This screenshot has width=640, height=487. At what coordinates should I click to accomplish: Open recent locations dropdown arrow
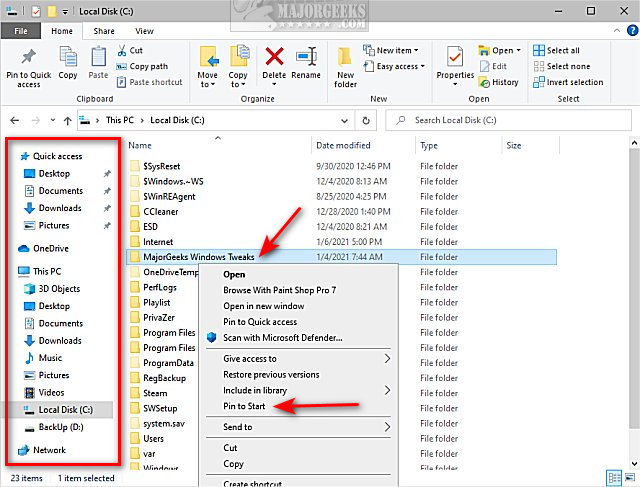click(x=53, y=120)
